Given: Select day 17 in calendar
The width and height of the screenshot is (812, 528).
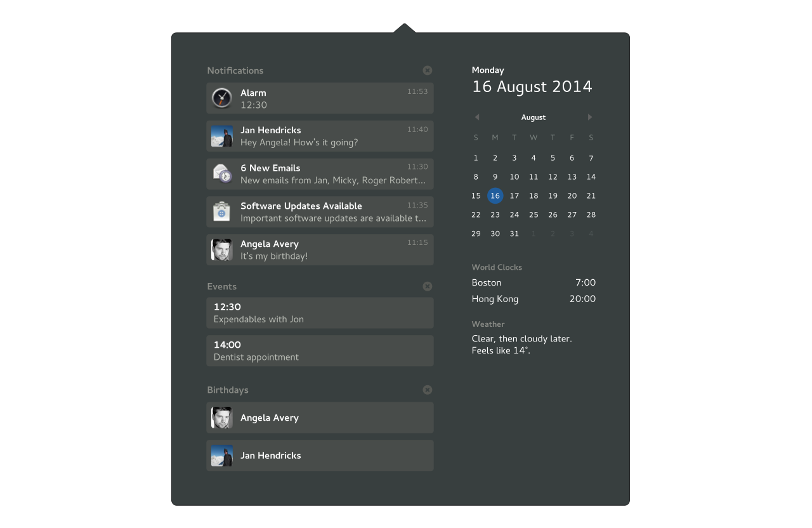Looking at the screenshot, I should (x=514, y=196).
